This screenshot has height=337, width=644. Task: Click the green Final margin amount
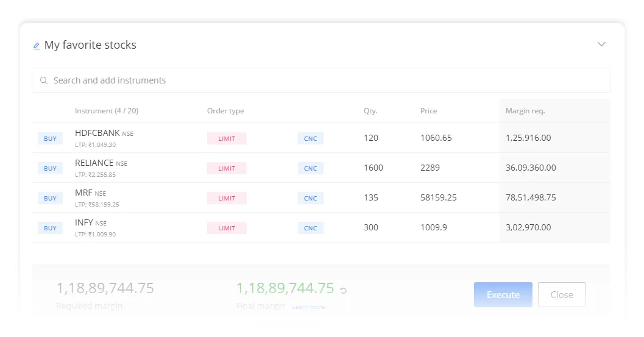click(x=286, y=288)
